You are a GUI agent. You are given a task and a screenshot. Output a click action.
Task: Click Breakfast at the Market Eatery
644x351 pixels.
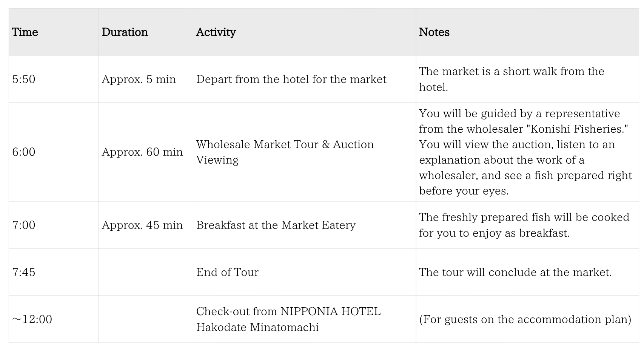(276, 225)
